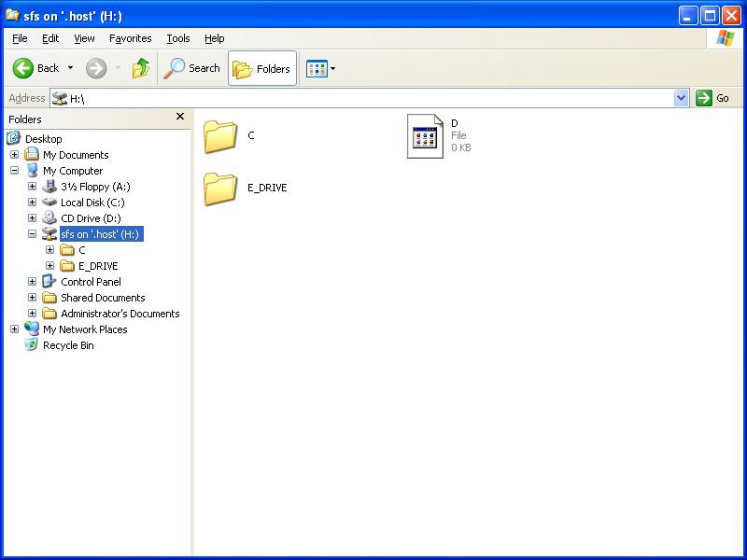Select E_DRIVE folder label in the tree

98,266
